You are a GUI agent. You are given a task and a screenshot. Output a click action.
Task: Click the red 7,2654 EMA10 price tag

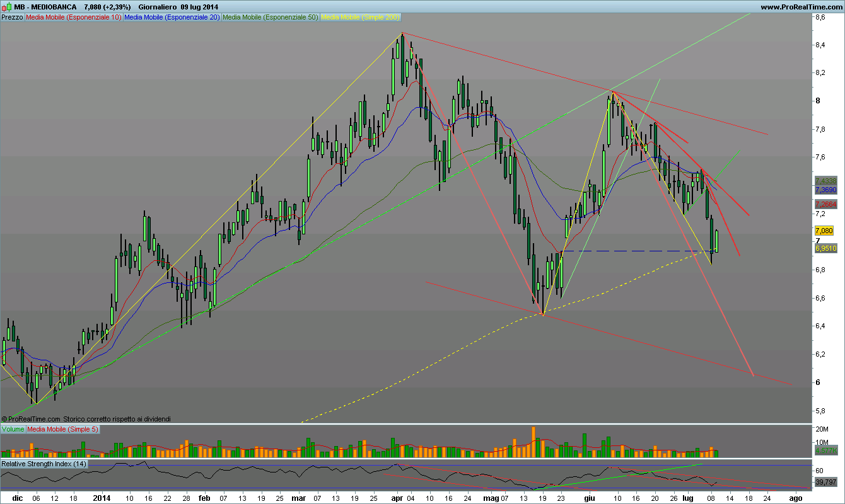point(826,204)
